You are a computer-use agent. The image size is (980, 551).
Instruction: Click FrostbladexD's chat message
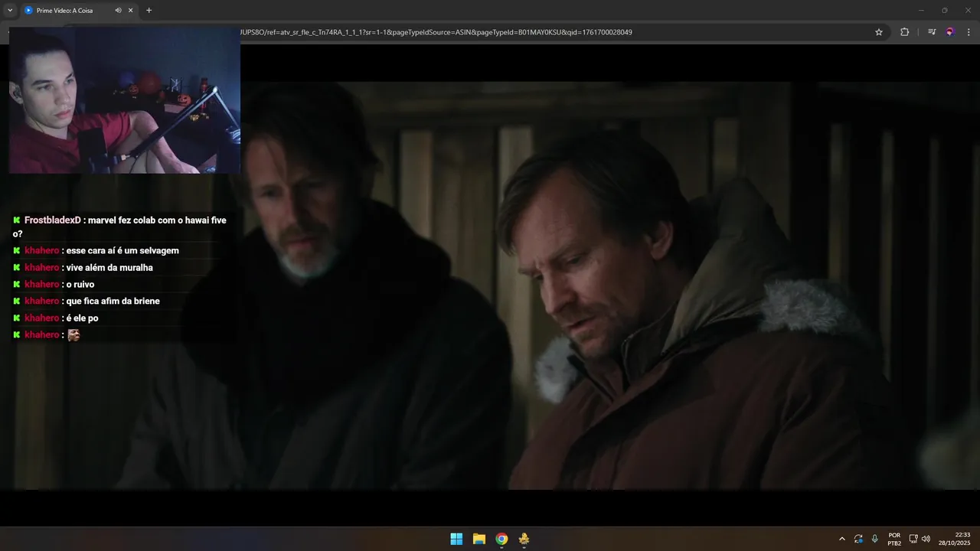tap(120, 227)
